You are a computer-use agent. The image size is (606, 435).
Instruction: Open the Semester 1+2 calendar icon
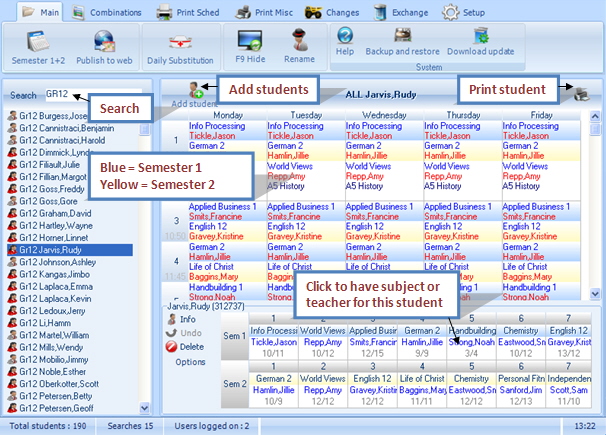point(38,41)
